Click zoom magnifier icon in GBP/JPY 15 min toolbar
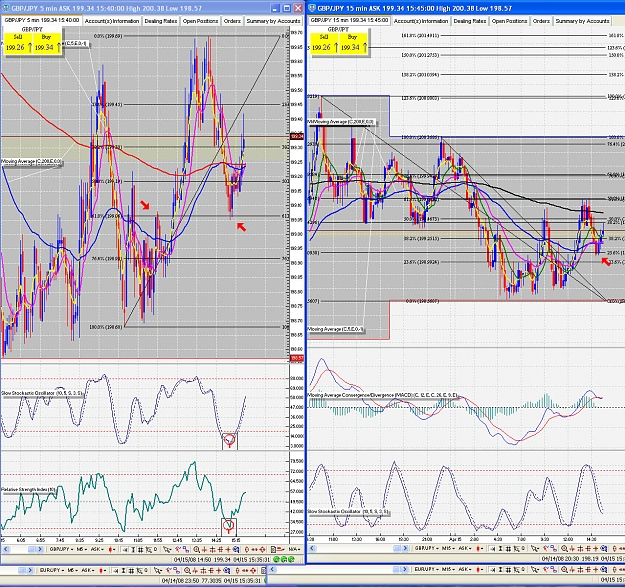 point(564,549)
